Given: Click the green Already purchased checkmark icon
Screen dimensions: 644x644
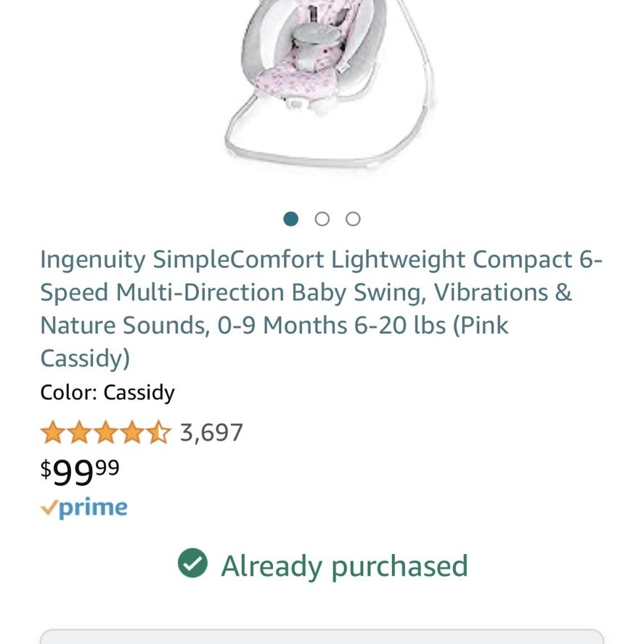Looking at the screenshot, I should (192, 563).
